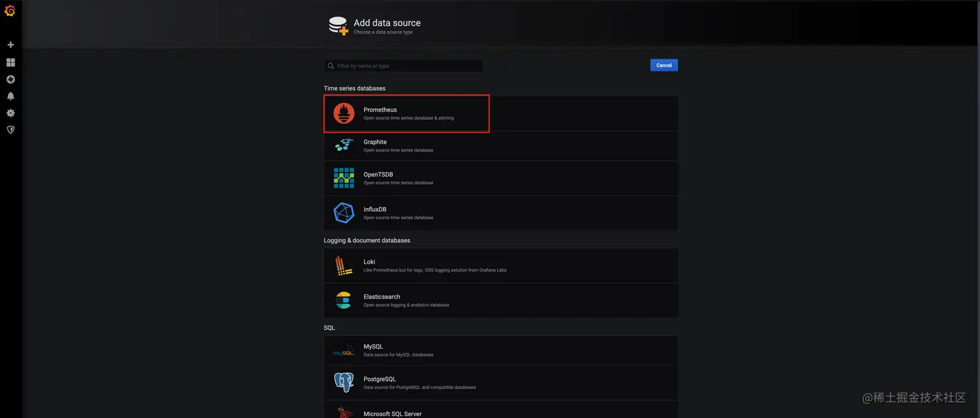980x418 pixels.
Task: Click PostgreSQL compatible databases description
Action: [x=419, y=388]
